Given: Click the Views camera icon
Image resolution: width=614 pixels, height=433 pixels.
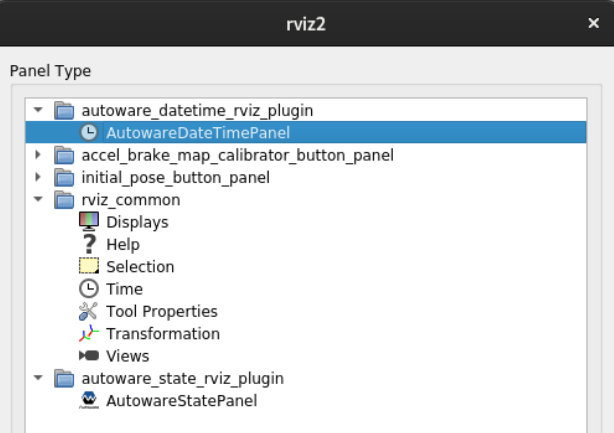Looking at the screenshot, I should tap(89, 356).
